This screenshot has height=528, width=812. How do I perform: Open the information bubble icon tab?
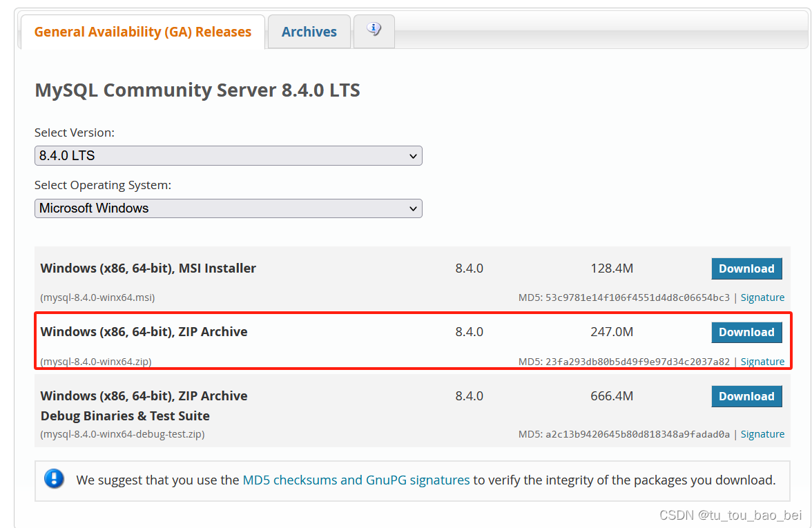point(374,31)
